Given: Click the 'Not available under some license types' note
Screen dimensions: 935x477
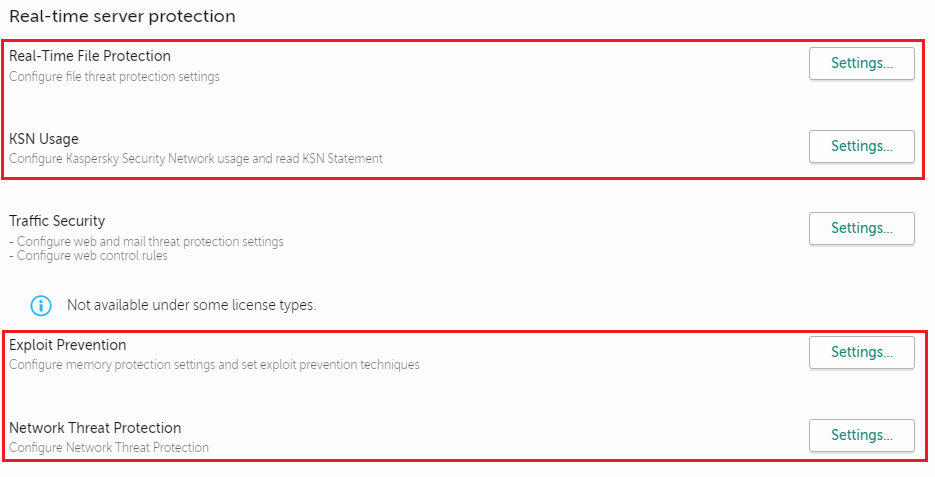Looking at the screenshot, I should (191, 305).
